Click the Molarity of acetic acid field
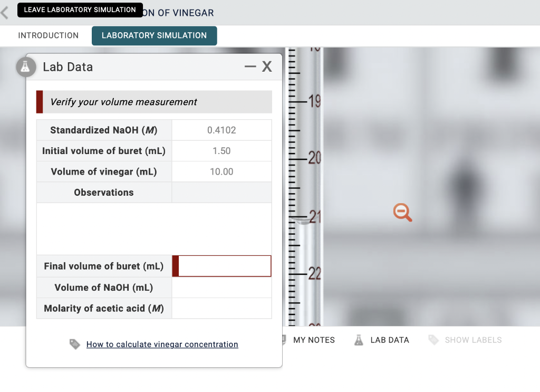Image resolution: width=540 pixels, height=392 pixels. 221,308
